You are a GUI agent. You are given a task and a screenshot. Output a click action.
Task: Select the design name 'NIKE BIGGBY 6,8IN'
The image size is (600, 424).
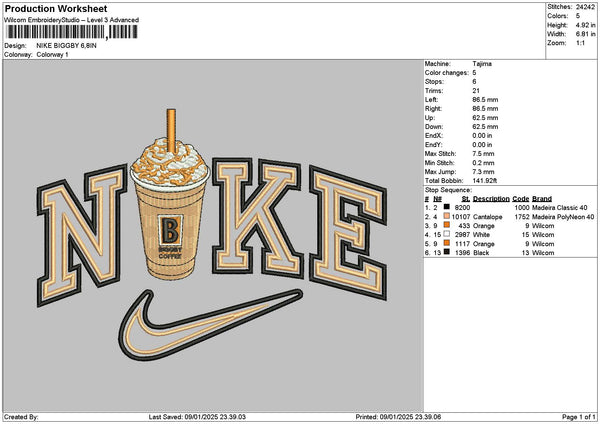point(67,46)
